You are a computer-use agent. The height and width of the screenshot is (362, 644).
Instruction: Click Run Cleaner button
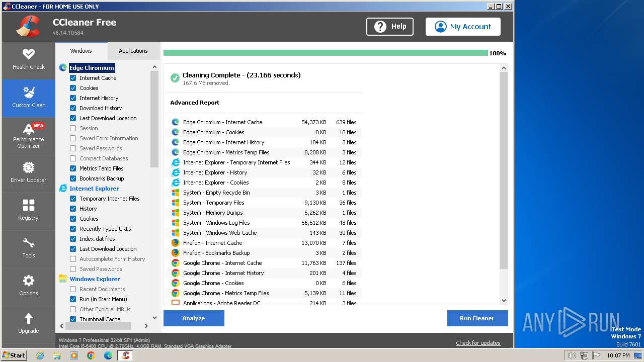pos(477,318)
